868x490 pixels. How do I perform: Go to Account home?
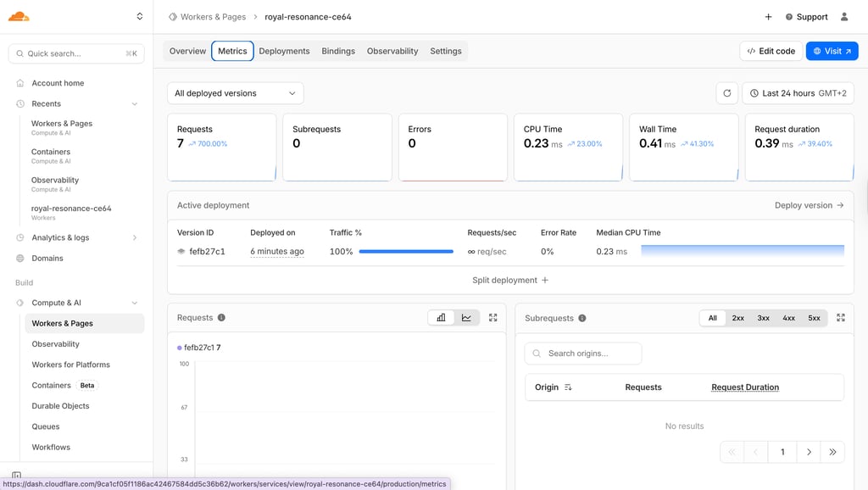(x=58, y=83)
